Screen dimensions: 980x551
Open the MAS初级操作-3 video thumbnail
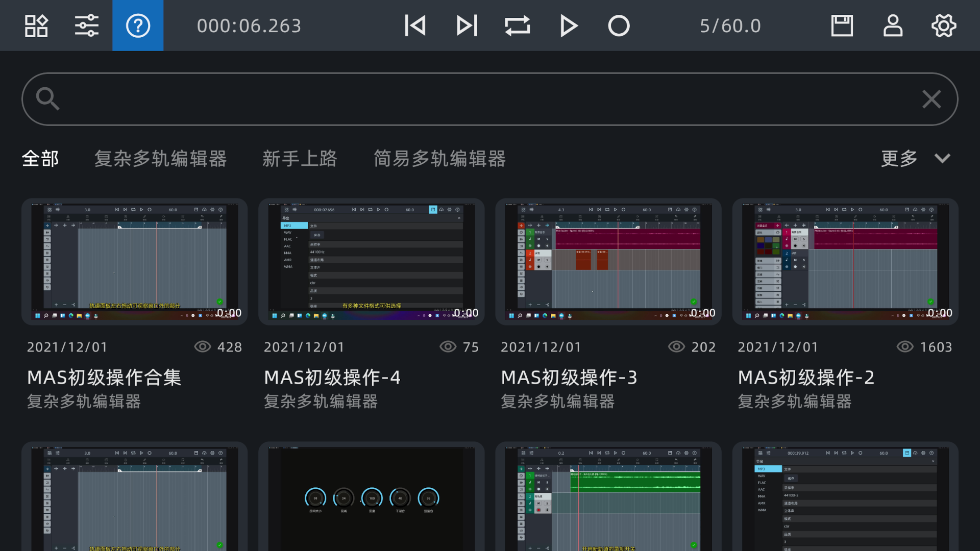tap(608, 261)
